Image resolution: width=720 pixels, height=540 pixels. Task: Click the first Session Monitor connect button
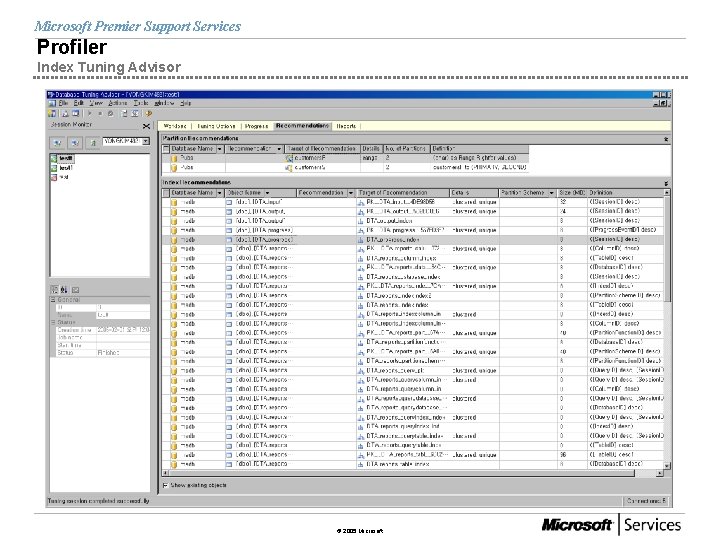pos(57,143)
